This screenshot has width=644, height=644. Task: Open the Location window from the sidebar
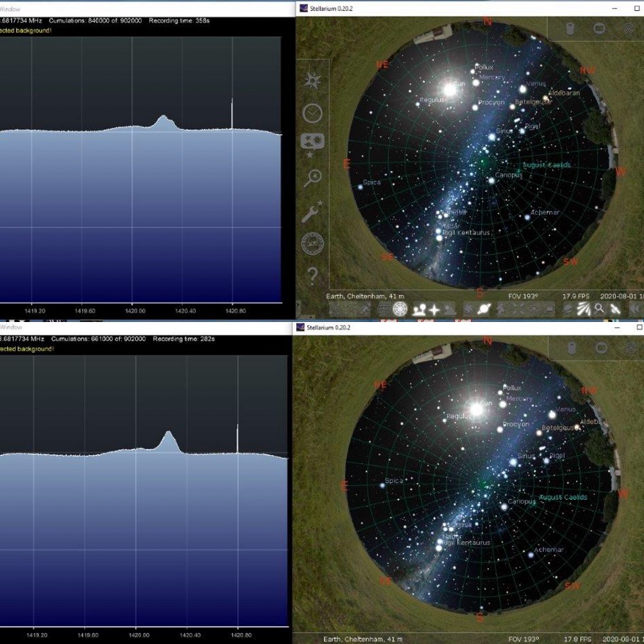click(x=314, y=80)
